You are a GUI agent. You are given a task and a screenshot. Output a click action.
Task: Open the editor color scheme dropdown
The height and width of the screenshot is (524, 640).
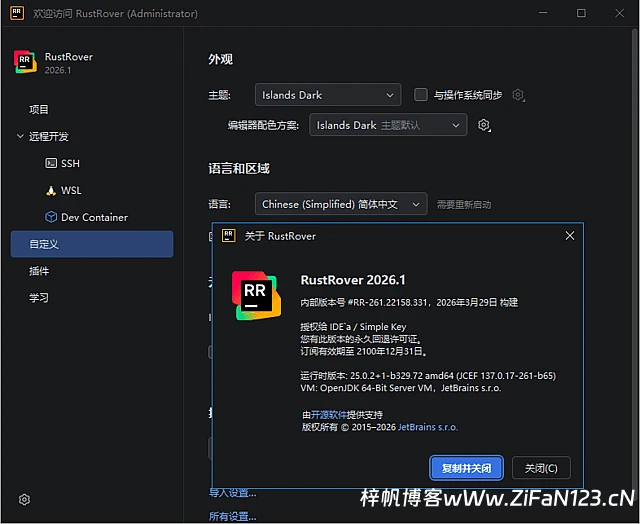[x=386, y=125]
